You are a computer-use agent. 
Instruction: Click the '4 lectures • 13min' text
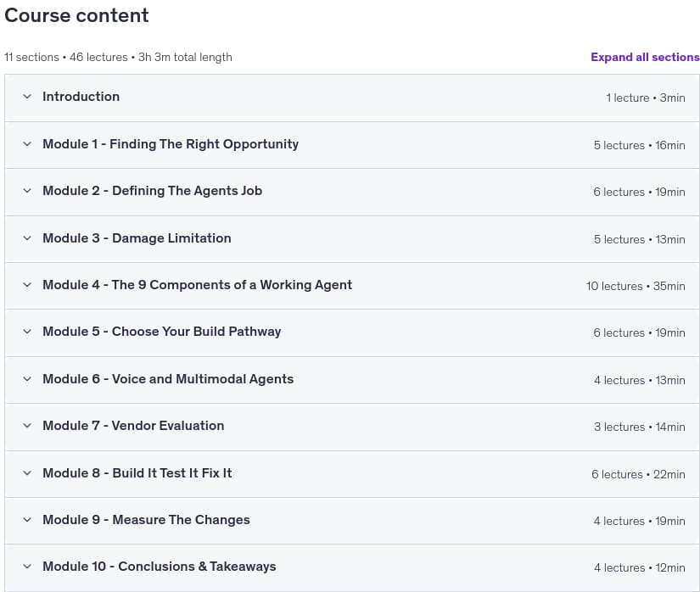[639, 381]
